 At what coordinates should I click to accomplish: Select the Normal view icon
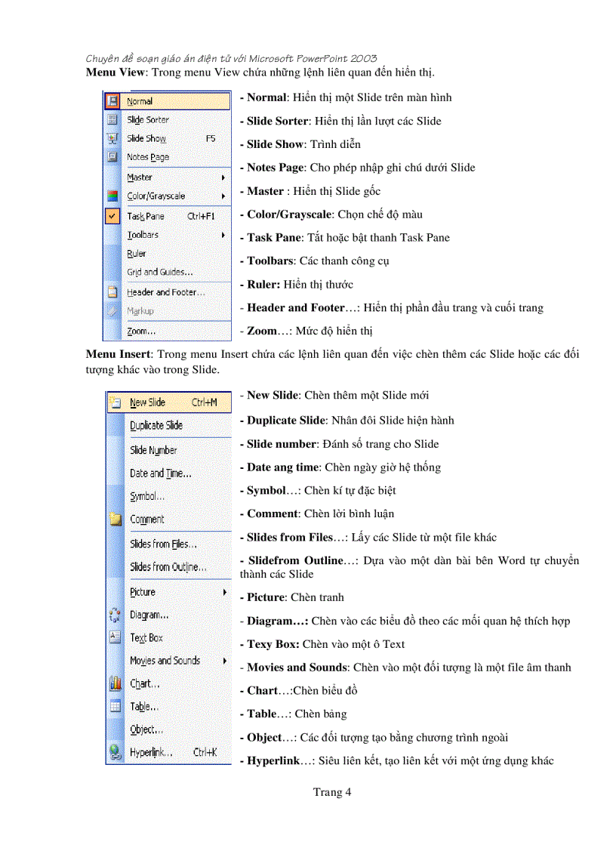click(112, 100)
